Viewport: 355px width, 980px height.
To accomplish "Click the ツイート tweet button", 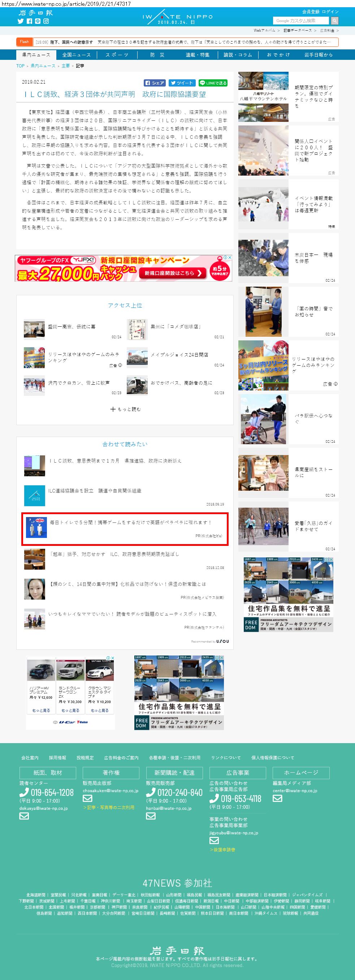I will coord(182,83).
